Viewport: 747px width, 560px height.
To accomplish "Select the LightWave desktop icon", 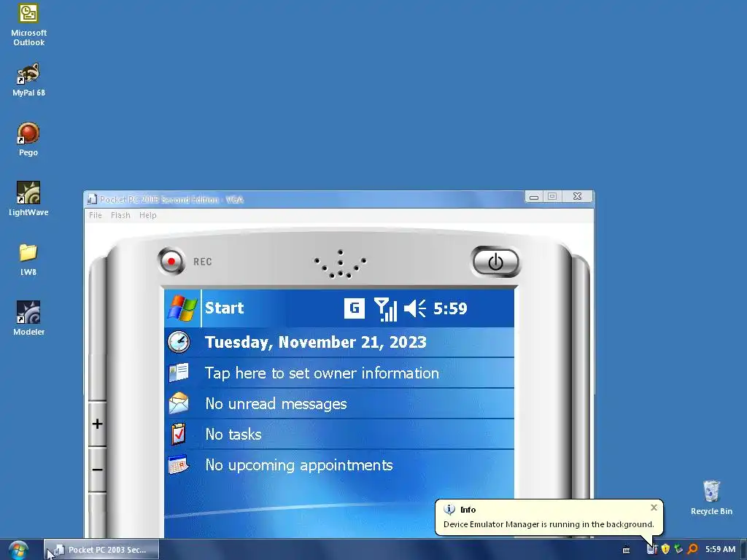I will [28, 199].
